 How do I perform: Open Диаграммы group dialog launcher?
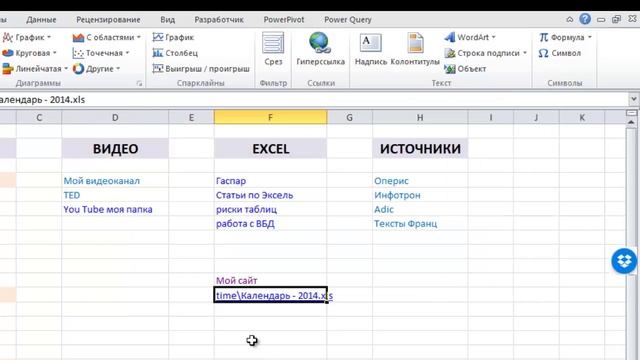tap(139, 83)
